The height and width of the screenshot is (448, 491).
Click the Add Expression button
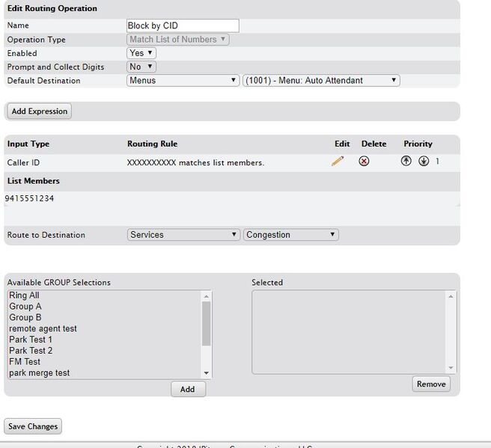pyautogui.click(x=40, y=111)
